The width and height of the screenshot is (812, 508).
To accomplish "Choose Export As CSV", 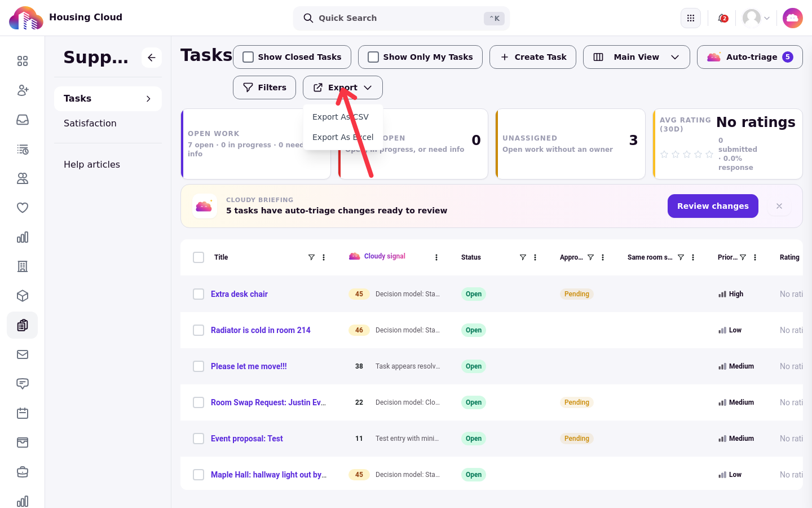I will (x=343, y=117).
